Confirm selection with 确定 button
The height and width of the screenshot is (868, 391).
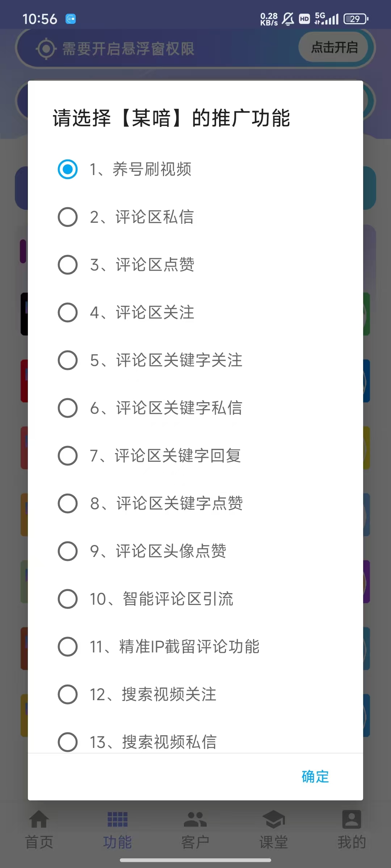click(x=315, y=777)
